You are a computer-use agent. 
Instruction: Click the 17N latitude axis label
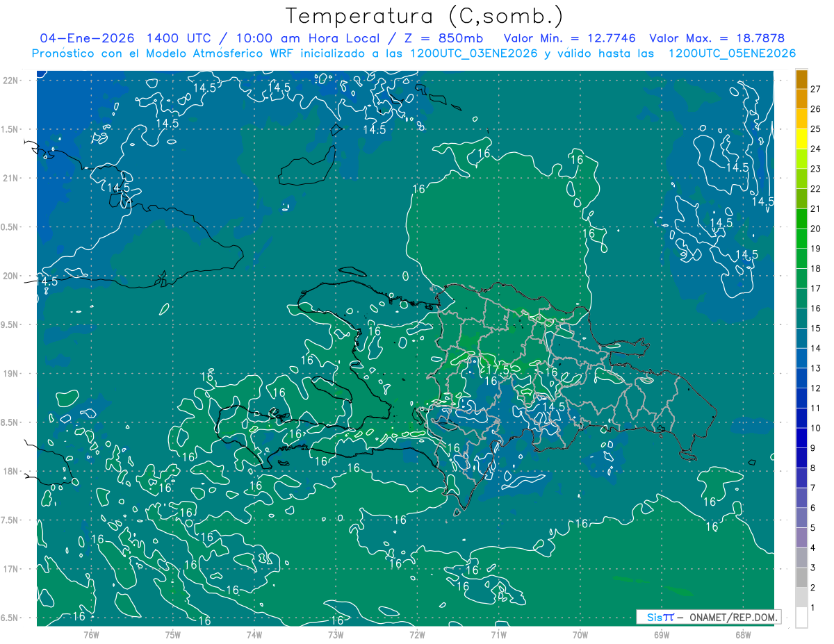11,569
